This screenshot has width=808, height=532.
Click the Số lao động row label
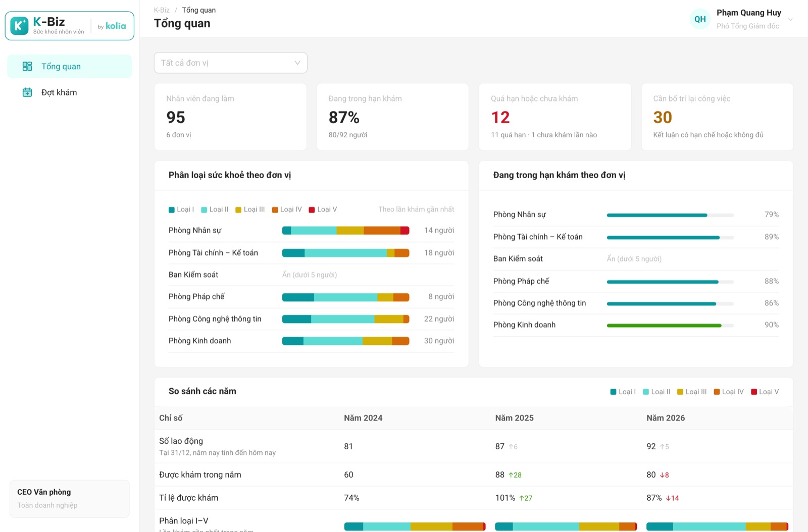point(181,441)
